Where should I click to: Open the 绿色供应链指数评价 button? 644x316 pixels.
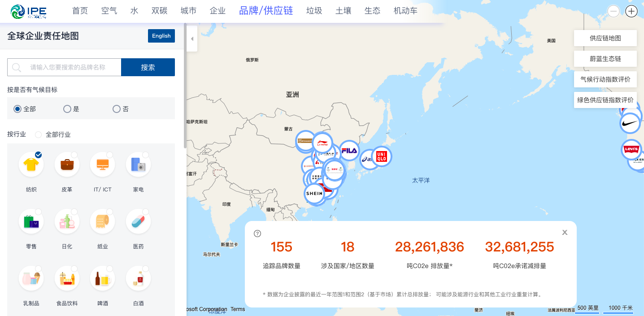[605, 100]
